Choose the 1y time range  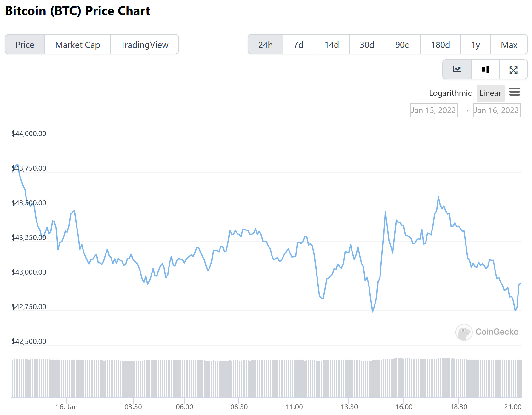tap(475, 45)
